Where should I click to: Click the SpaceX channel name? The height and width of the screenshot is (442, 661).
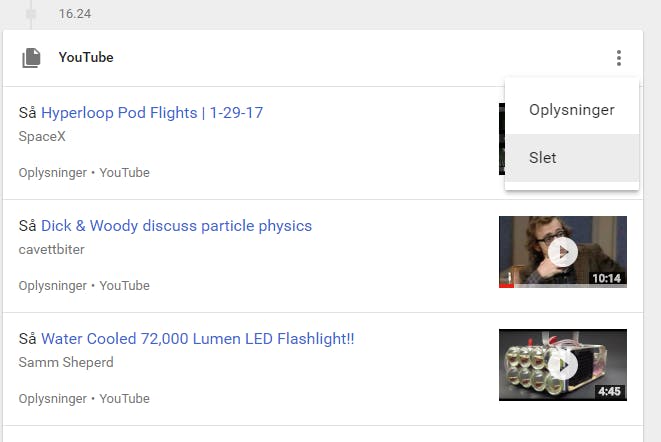(x=42, y=136)
